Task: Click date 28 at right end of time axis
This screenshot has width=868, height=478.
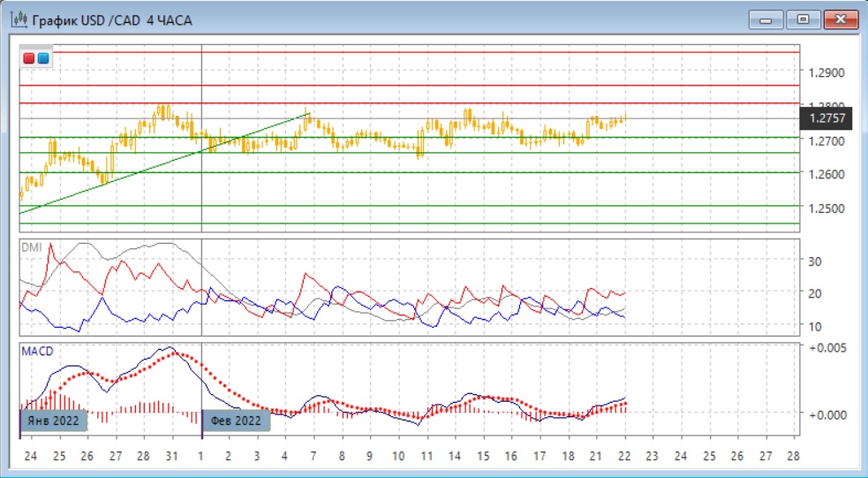Action: 790,457
